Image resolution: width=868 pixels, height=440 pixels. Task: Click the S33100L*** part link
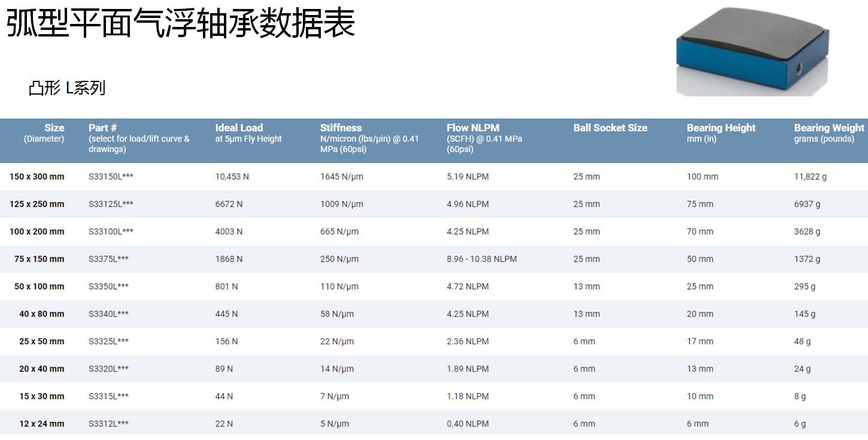pos(111,232)
